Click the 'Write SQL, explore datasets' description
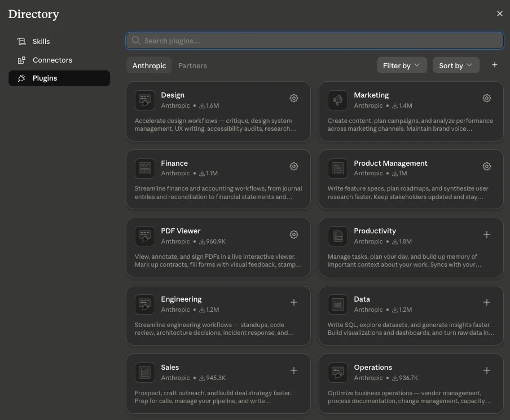The width and height of the screenshot is (510, 420). pyautogui.click(x=411, y=329)
